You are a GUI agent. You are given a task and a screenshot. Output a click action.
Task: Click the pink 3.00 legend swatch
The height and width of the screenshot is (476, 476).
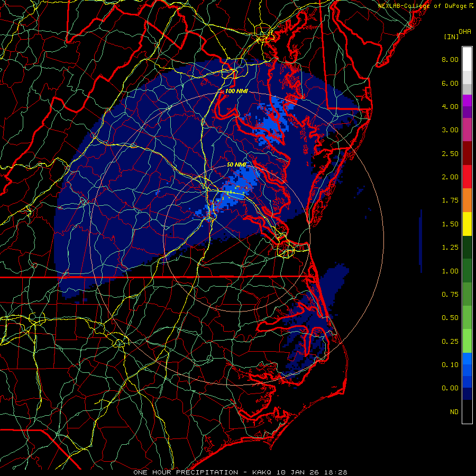pyautogui.click(x=467, y=130)
